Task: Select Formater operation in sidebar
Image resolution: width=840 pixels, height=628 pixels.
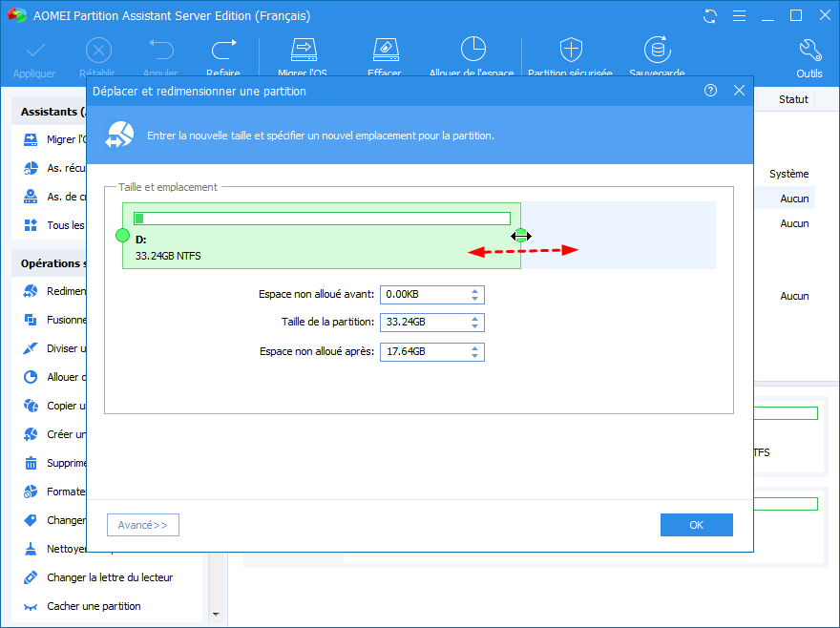Action: pos(53,492)
